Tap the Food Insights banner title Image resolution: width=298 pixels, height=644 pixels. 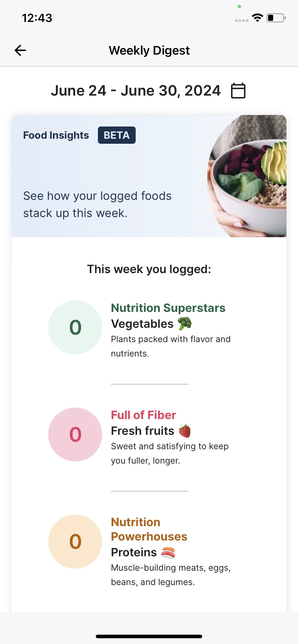click(x=56, y=135)
